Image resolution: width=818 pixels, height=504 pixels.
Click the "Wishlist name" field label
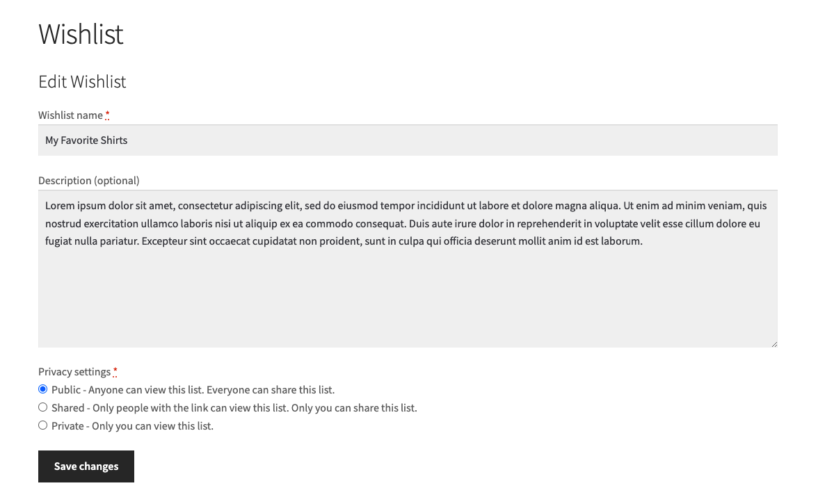70,115
